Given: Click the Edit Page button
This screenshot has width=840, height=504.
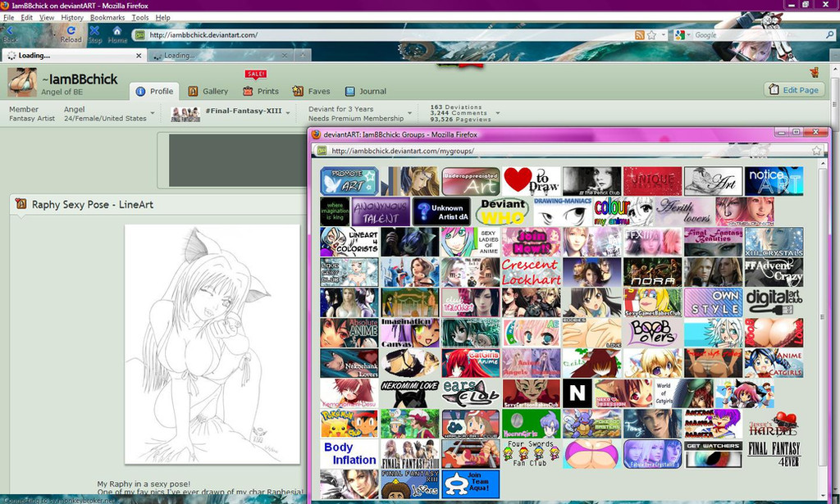Looking at the screenshot, I should [x=794, y=90].
